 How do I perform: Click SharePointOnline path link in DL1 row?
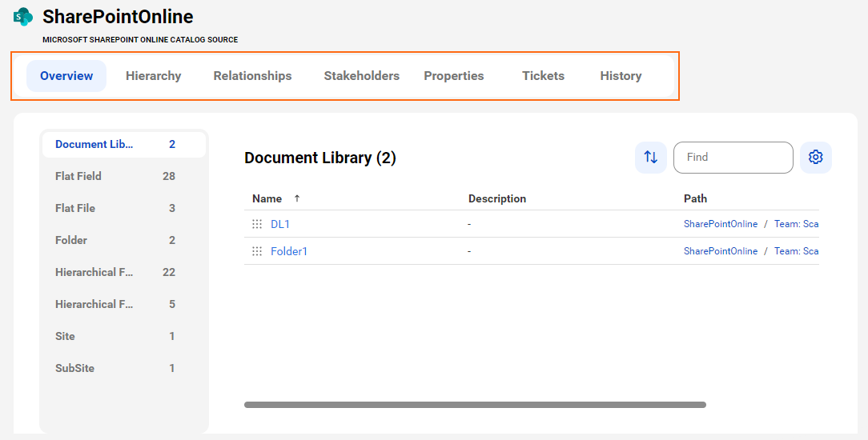(x=720, y=224)
